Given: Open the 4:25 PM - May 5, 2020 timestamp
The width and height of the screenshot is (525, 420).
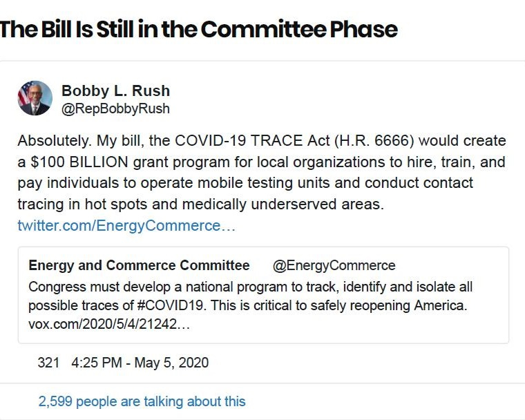Looking at the screenshot, I should [x=140, y=362].
